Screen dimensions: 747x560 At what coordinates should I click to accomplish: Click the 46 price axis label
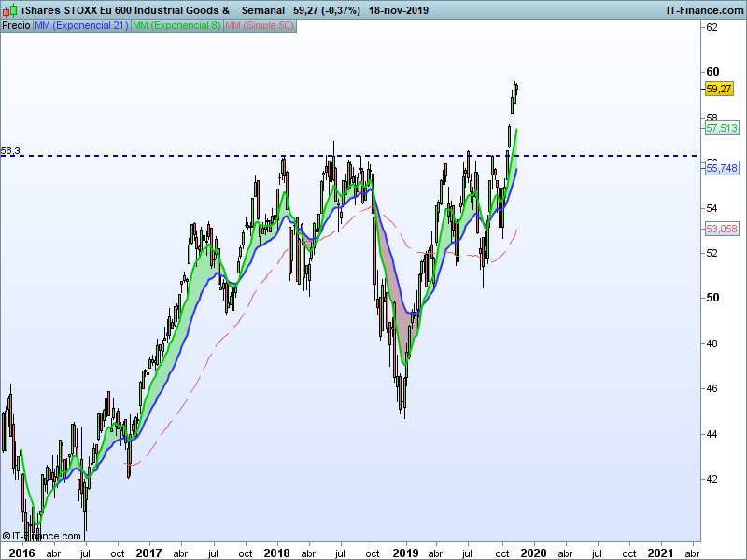tap(712, 388)
